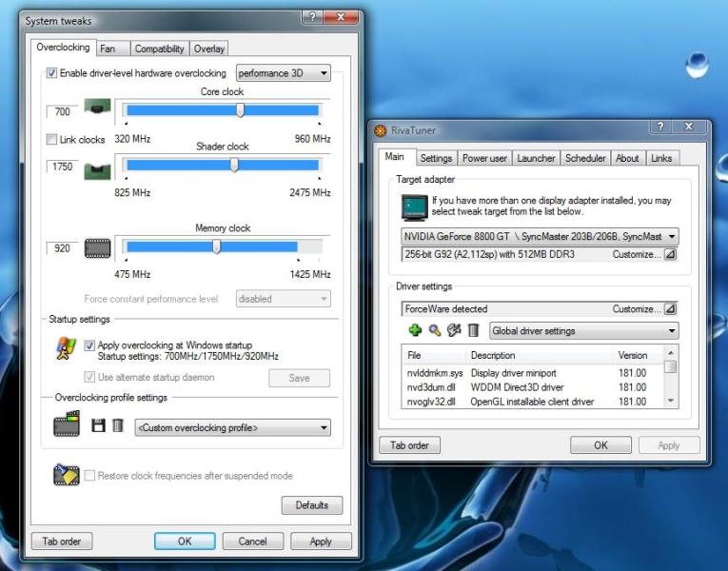This screenshot has height=571, width=728.
Task: Click the Windows startup flag icon
Action: 67,348
